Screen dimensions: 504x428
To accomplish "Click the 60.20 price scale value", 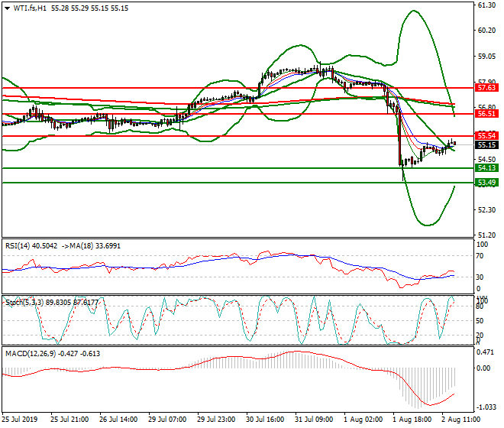I will tap(486, 31).
